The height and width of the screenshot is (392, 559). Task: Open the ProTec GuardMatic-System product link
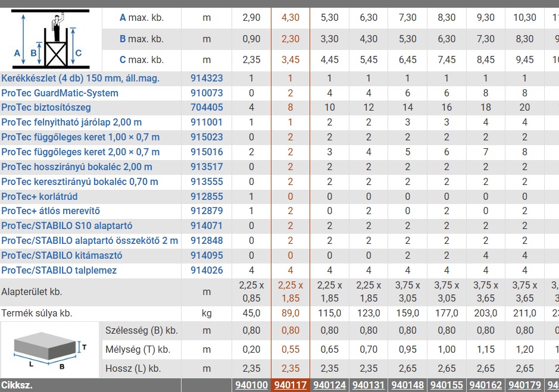(60, 93)
